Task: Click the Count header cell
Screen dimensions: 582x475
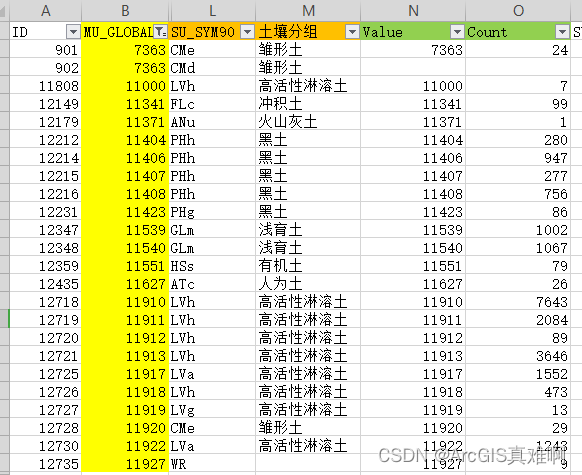Action: (x=518, y=32)
